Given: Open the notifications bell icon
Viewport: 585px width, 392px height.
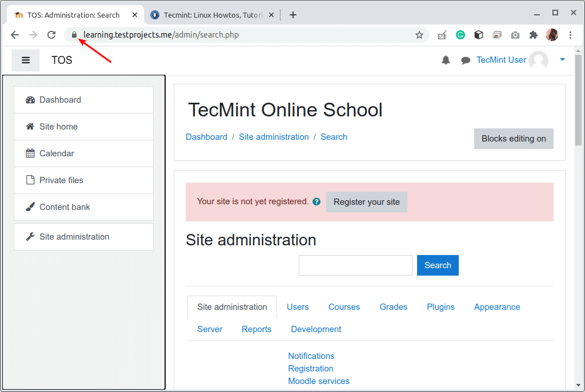Looking at the screenshot, I should point(446,60).
